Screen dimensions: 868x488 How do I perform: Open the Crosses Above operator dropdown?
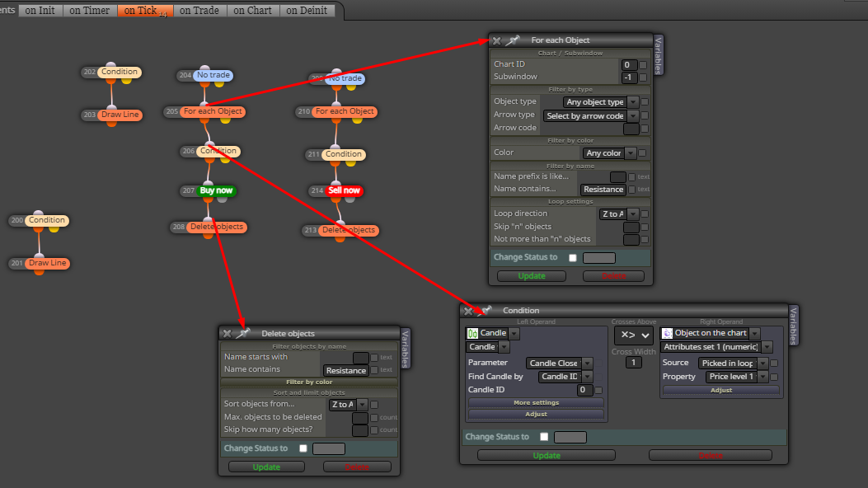(634, 335)
